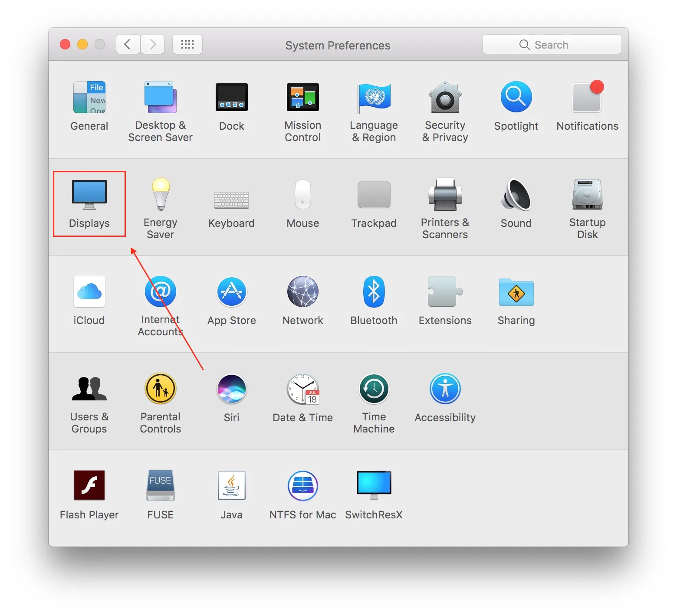Click the Show All grid button
Image resolution: width=677 pixels, height=616 pixels.
[187, 44]
